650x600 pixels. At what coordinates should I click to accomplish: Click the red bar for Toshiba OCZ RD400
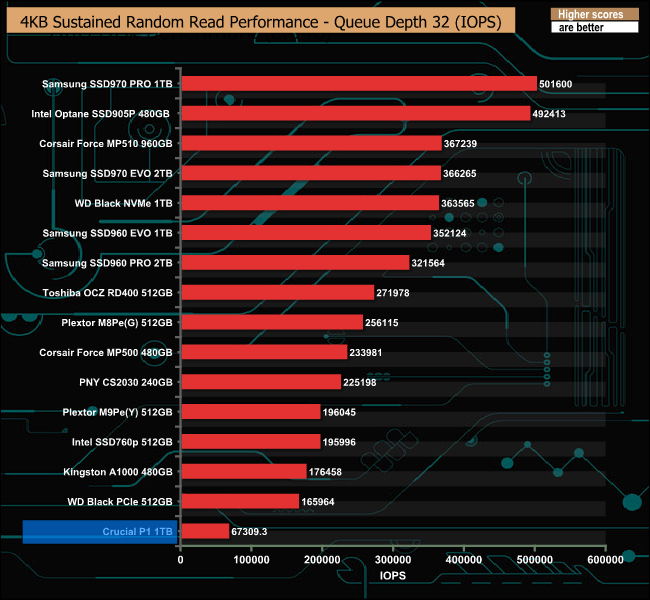(x=278, y=293)
